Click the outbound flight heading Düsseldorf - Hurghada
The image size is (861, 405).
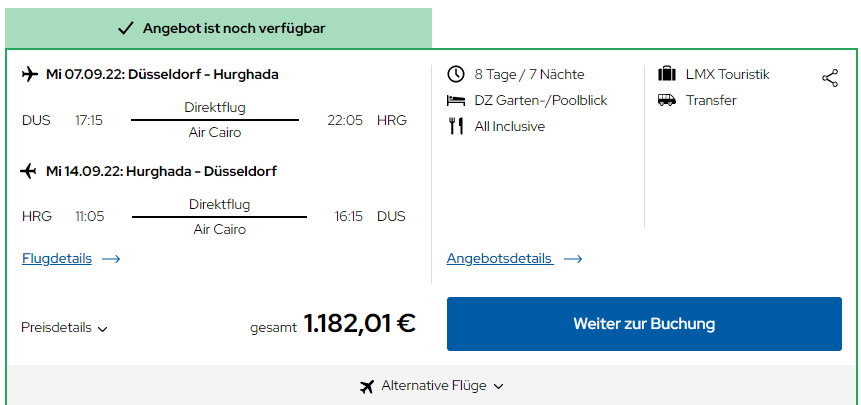162,74
